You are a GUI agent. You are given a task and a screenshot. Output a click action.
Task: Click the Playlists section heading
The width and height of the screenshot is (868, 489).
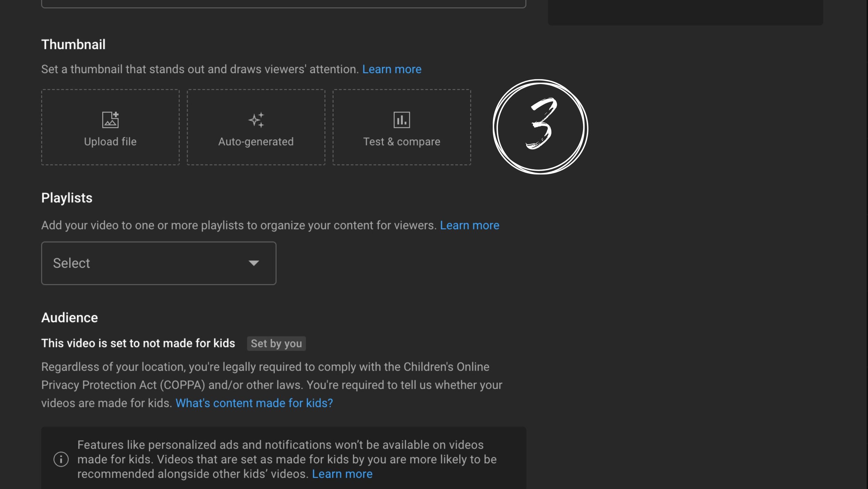67,198
